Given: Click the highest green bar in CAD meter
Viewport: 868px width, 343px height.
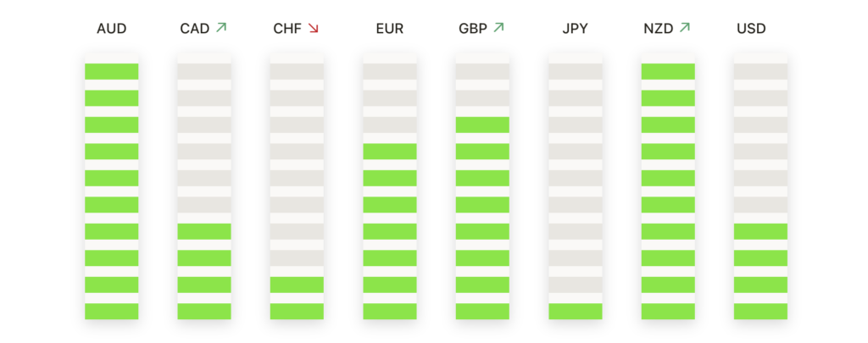Looking at the screenshot, I should [204, 231].
